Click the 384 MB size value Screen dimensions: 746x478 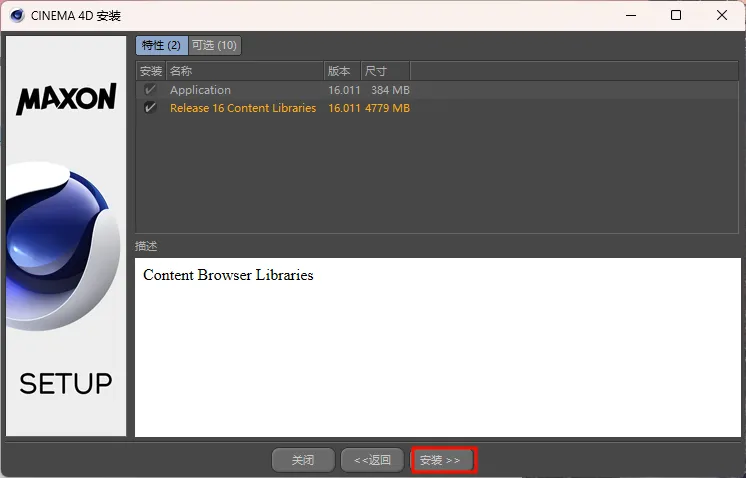390,90
